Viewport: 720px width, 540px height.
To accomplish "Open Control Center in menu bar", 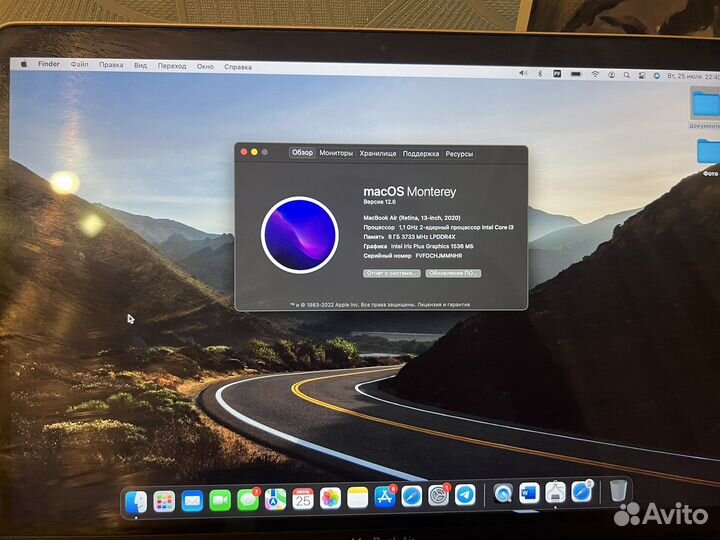I will (x=641, y=75).
